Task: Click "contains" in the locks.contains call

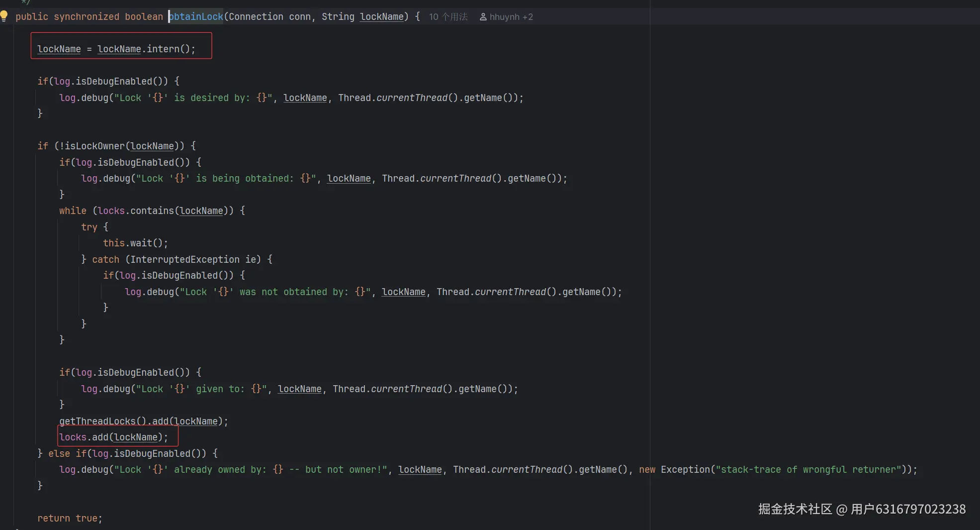Action: pyautogui.click(x=152, y=211)
